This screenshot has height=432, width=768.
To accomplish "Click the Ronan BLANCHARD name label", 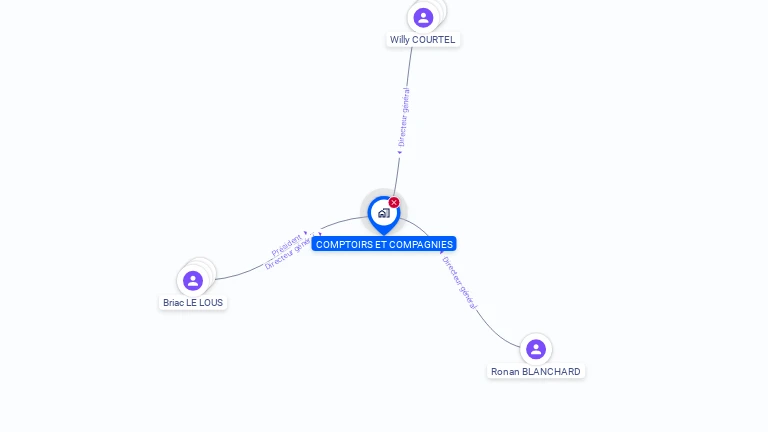I will point(536,372).
